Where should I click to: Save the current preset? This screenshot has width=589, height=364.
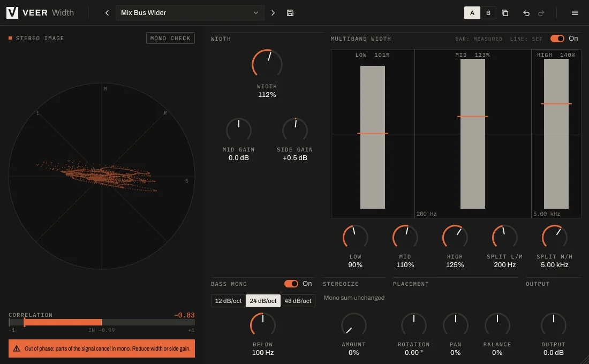point(290,13)
